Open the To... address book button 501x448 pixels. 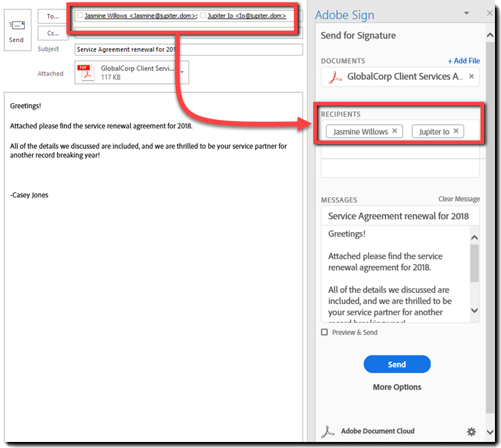coord(53,16)
